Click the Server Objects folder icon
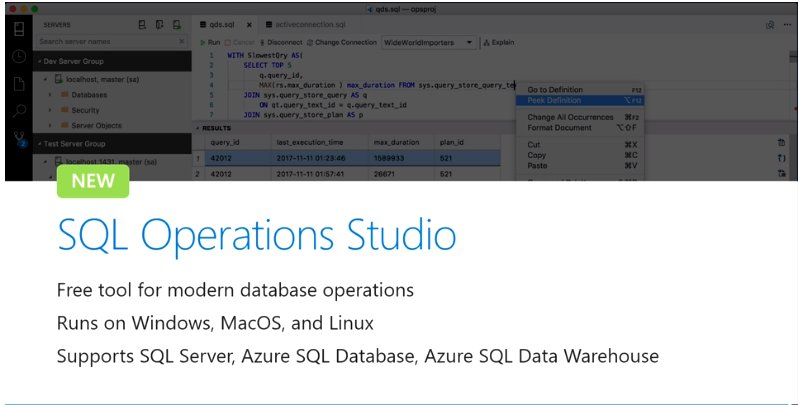The height and width of the screenshot is (405, 799). 65,125
